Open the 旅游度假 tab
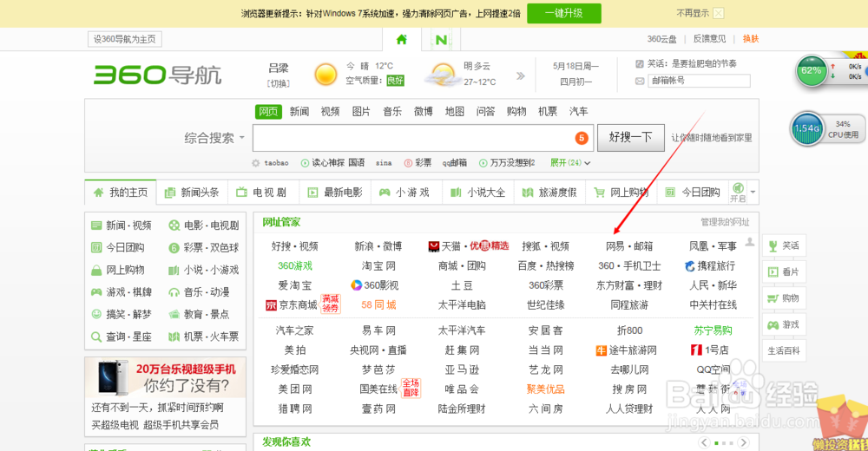This screenshot has width=868, height=451. coord(549,193)
